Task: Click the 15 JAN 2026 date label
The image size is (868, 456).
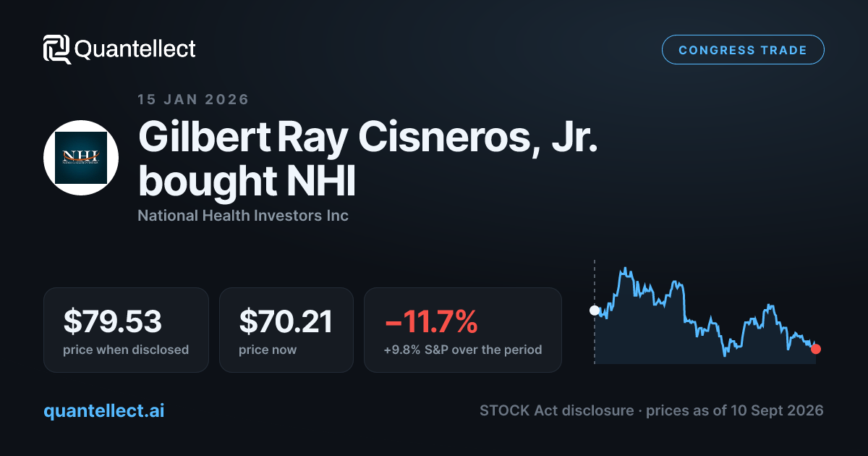Action: 193,100
